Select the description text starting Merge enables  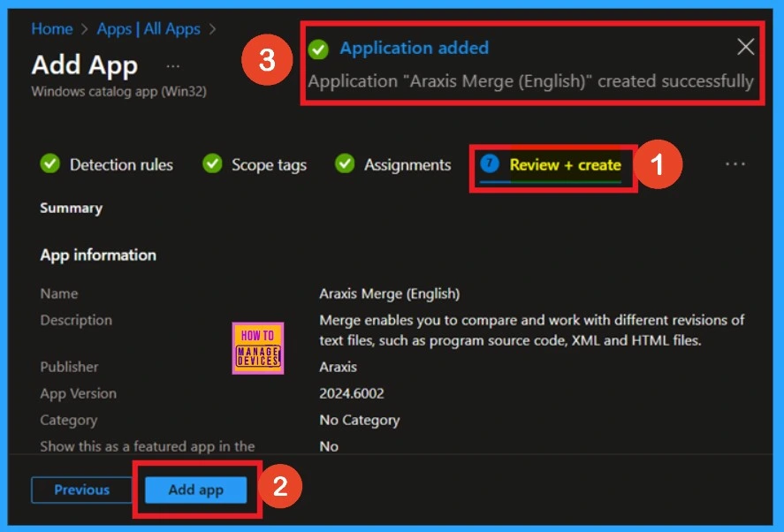pos(532,330)
